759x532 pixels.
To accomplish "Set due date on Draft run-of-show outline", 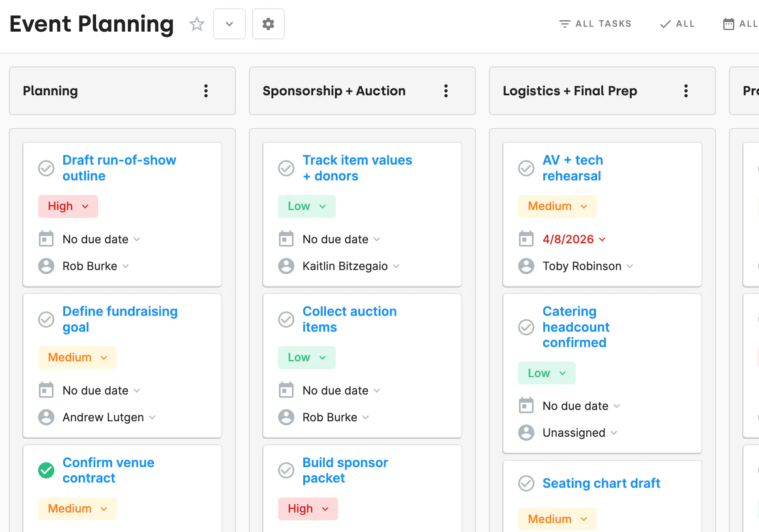I will point(101,239).
